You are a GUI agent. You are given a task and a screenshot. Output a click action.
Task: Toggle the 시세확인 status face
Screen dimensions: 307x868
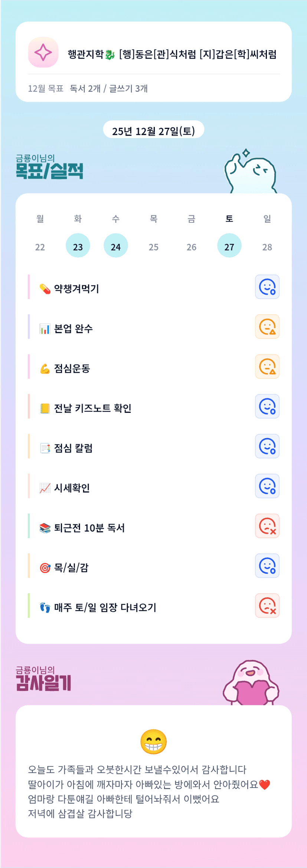click(267, 486)
